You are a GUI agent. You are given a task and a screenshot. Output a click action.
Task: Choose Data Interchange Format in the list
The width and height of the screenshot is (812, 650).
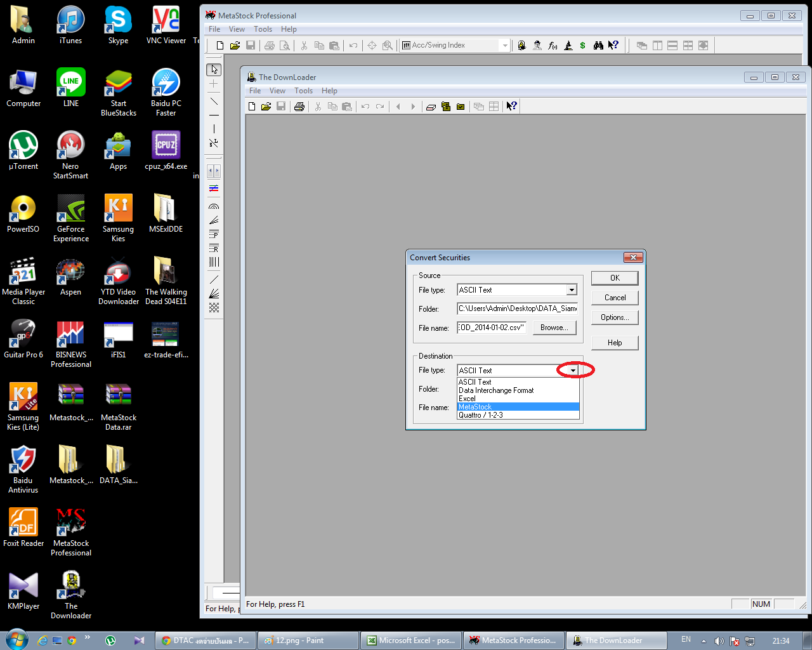click(x=518, y=390)
